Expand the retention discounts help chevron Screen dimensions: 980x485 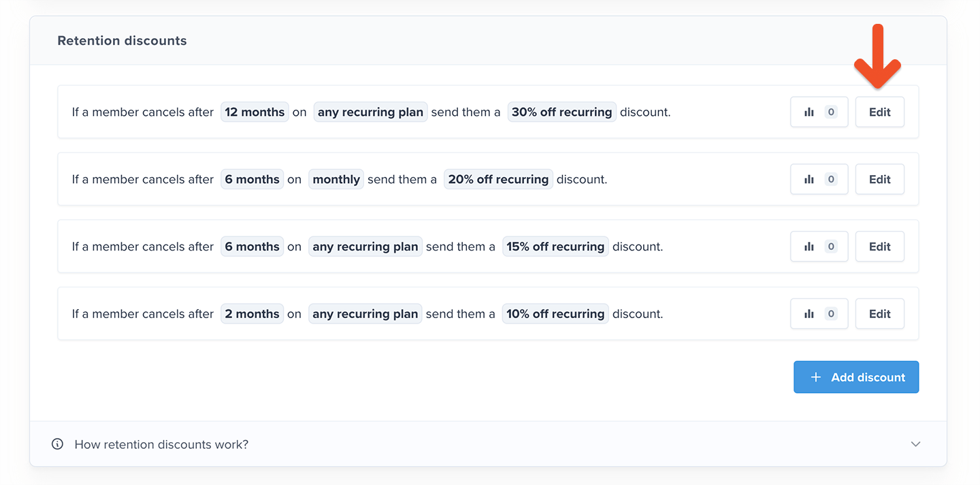point(915,444)
